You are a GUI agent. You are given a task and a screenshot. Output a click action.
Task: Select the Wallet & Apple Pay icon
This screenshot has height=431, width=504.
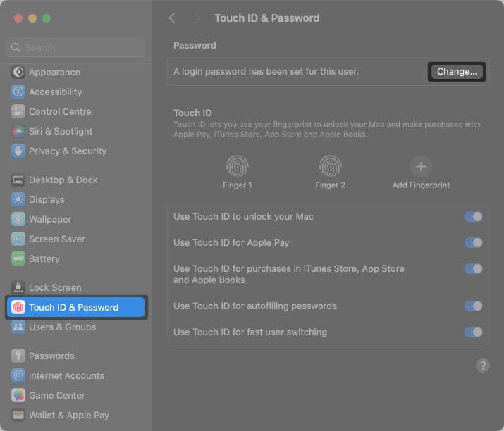18,415
